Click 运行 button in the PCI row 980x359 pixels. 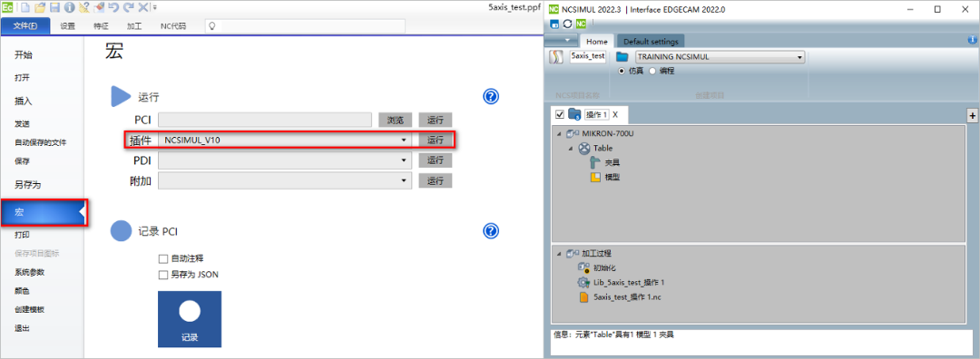[436, 121]
